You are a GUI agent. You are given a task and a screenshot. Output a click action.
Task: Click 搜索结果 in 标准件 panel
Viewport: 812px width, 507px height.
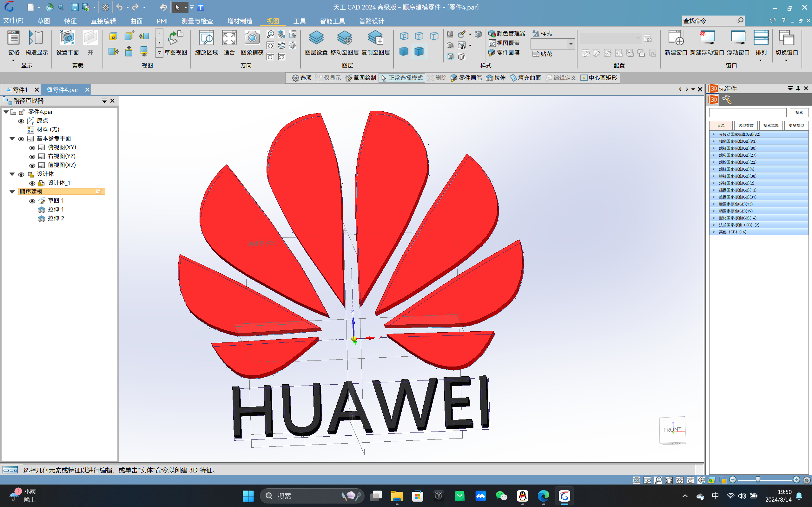(x=771, y=126)
